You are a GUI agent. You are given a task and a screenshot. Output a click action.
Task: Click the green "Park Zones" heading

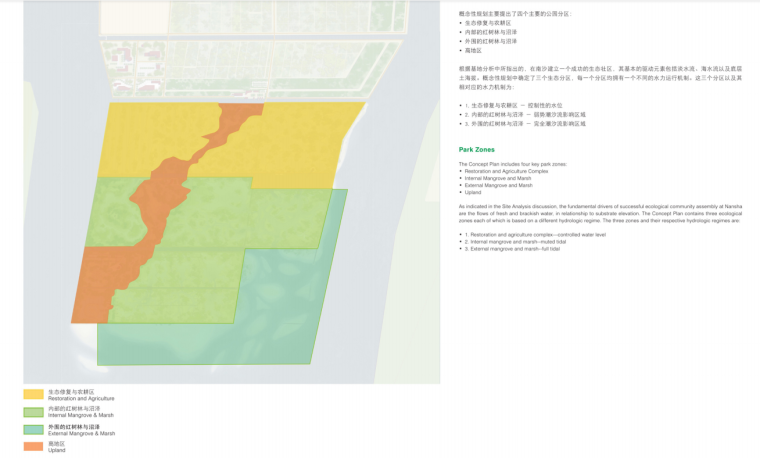(x=477, y=150)
